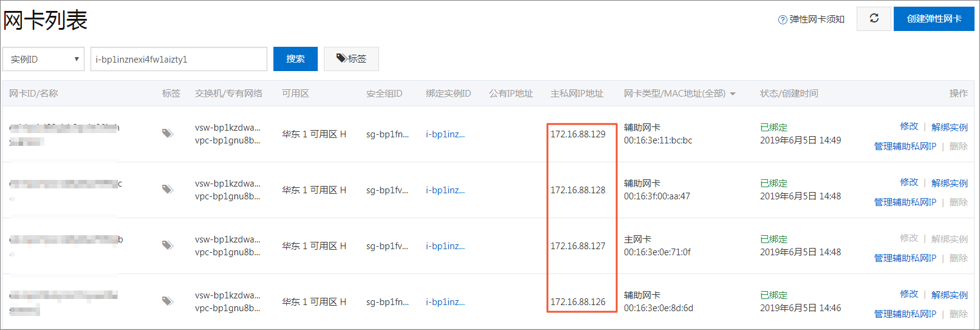Image resolution: width=980 pixels, height=330 pixels.
Task: Click the tag icon in the 172.16.88.129 row
Action: (168, 134)
